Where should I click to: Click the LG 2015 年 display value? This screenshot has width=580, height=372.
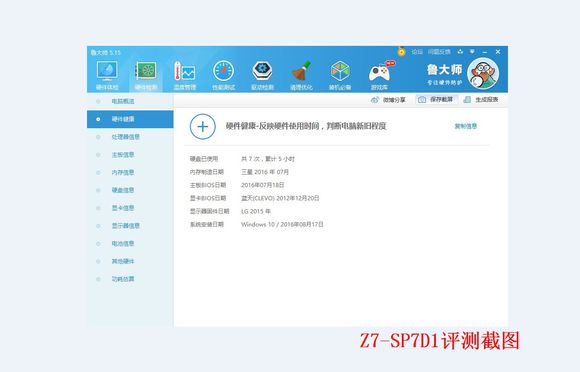point(256,211)
